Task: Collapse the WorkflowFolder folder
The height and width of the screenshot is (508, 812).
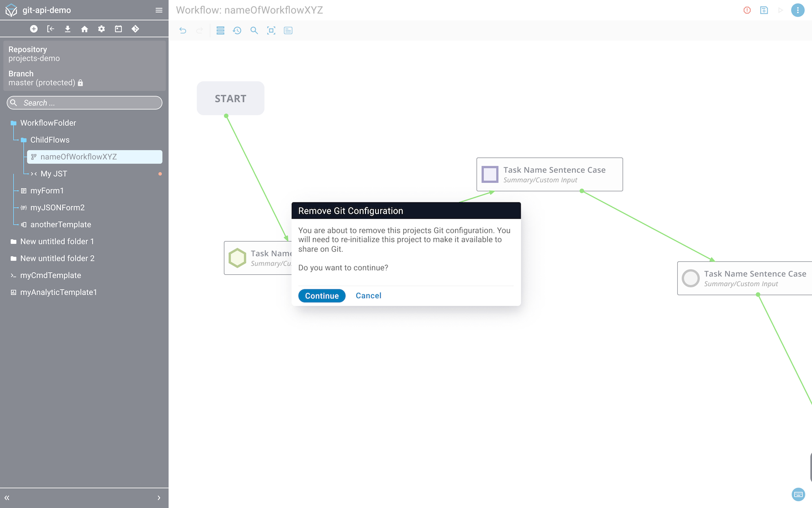Action: click(14, 123)
